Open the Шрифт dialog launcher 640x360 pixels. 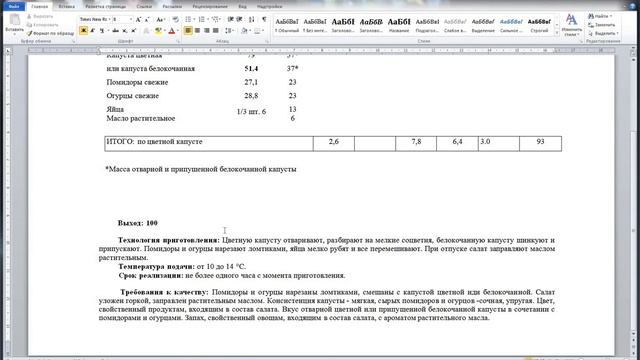pos(178,42)
